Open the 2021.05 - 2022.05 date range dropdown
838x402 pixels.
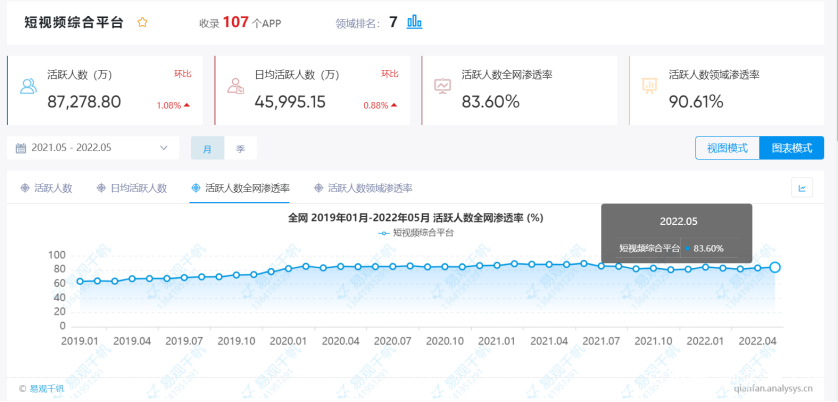93,148
